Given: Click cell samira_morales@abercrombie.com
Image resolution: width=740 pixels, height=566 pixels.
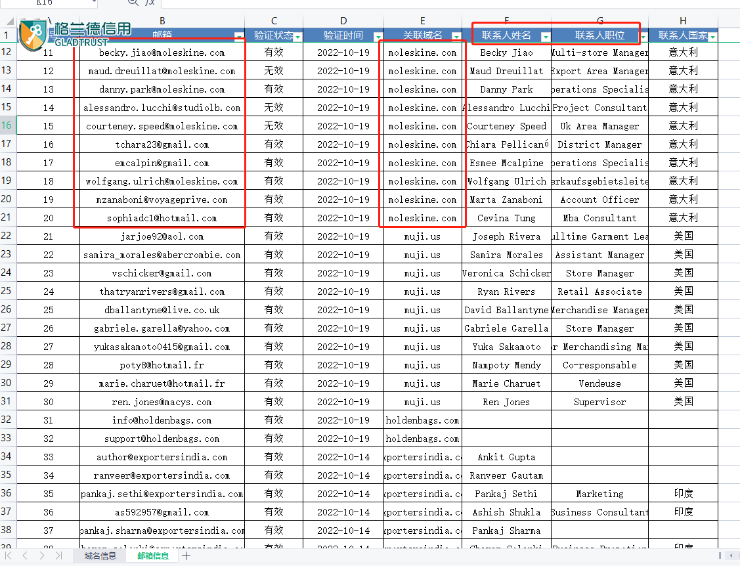Looking at the screenshot, I should pos(162,255).
